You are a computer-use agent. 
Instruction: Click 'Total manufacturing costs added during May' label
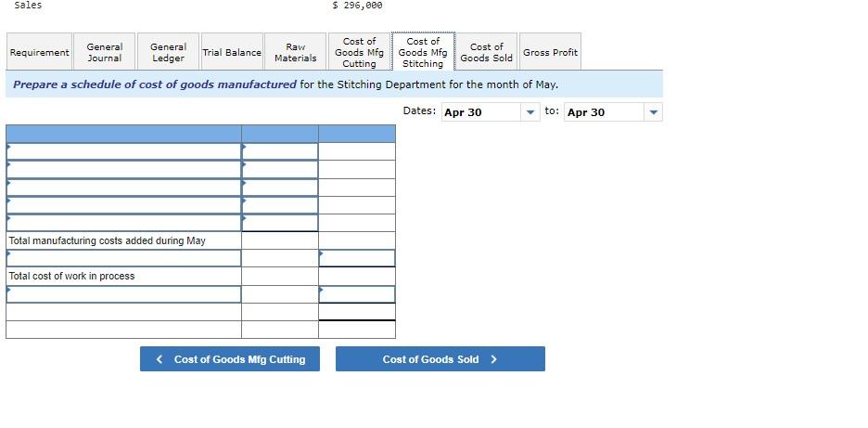pos(108,240)
